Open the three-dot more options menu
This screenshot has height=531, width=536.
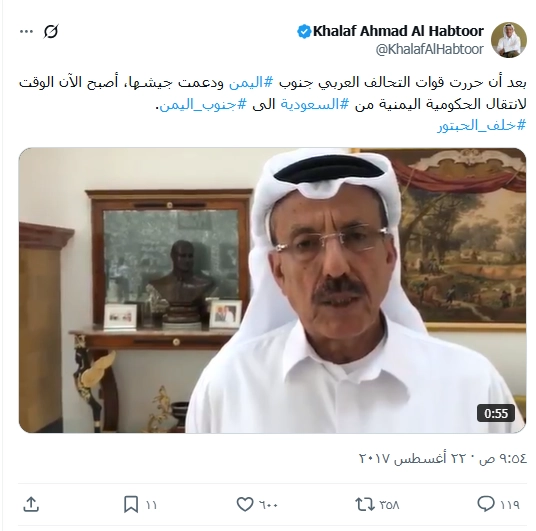coord(26,32)
